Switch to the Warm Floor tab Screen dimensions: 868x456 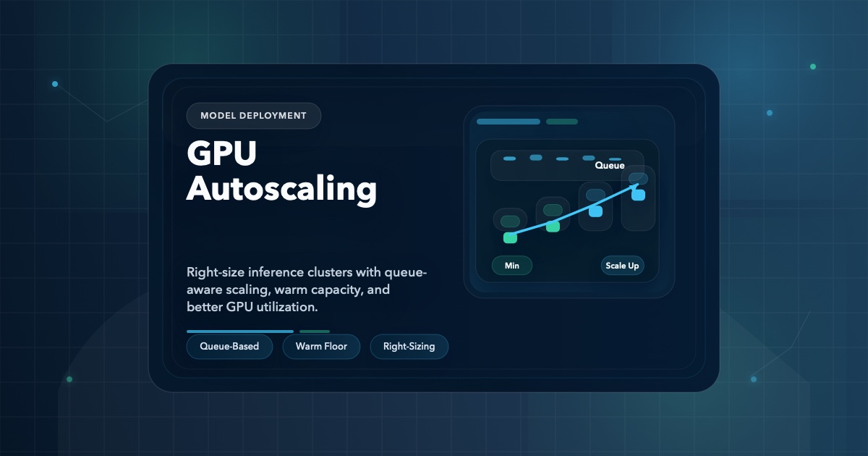point(321,347)
